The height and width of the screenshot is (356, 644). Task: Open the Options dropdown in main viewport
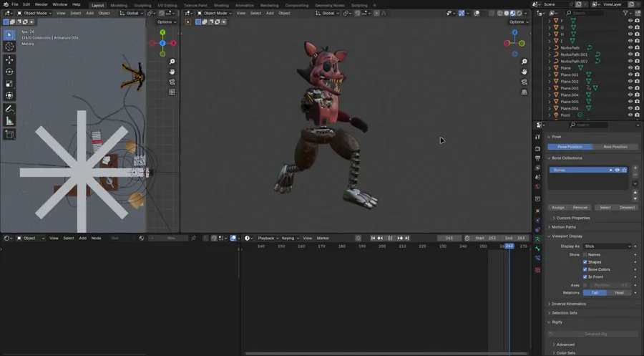coord(518,21)
